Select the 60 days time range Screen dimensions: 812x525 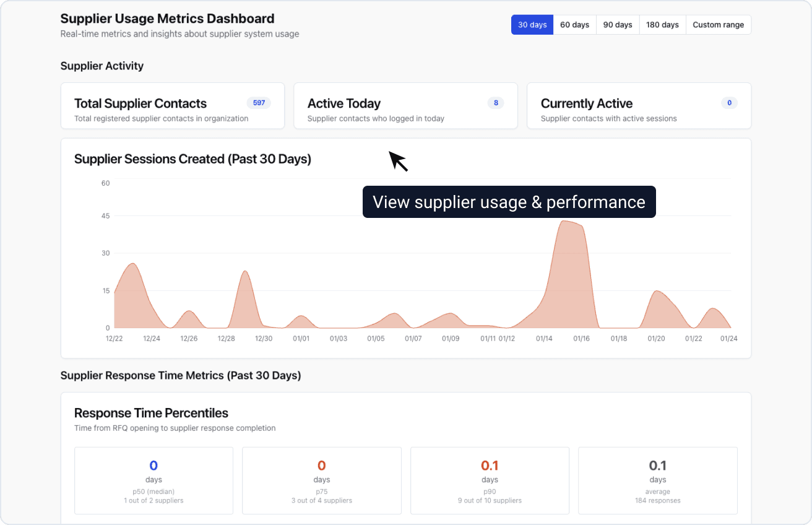pyautogui.click(x=574, y=24)
